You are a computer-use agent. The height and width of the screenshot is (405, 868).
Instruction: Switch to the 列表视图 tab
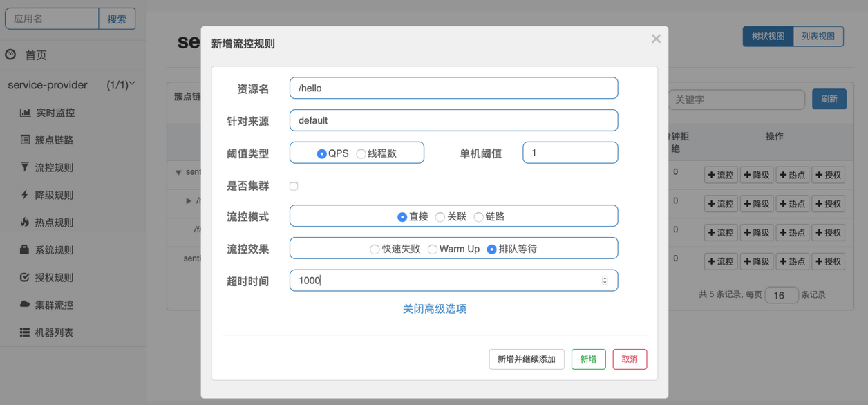[818, 36]
